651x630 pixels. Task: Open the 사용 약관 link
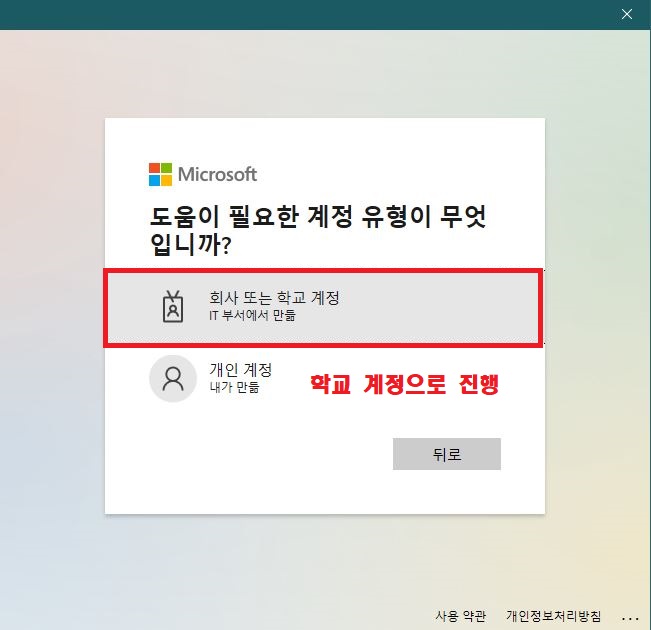click(x=460, y=616)
